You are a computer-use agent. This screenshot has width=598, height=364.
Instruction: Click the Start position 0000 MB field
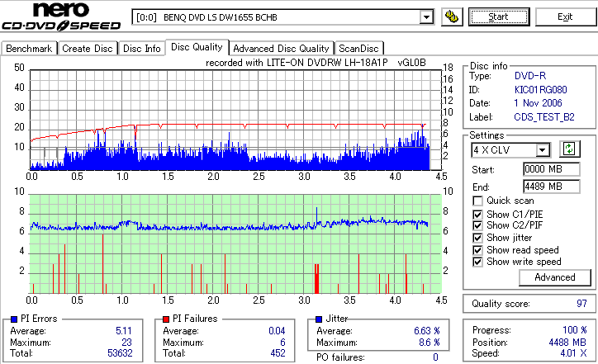552,169
